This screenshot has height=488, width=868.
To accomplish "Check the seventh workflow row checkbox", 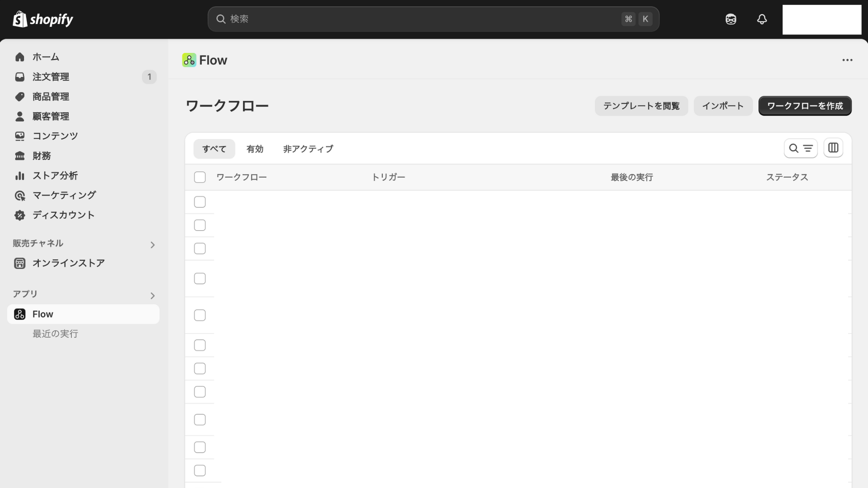I will click(x=200, y=368).
